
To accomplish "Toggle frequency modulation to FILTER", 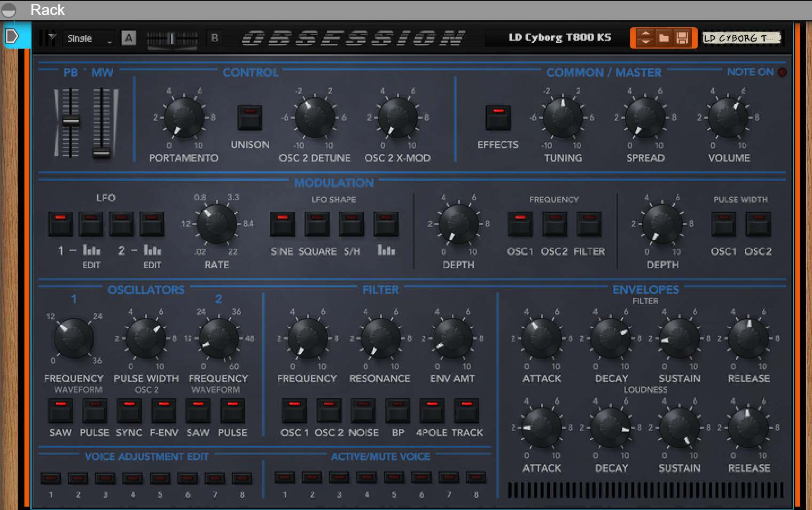I will pyautogui.click(x=589, y=224).
